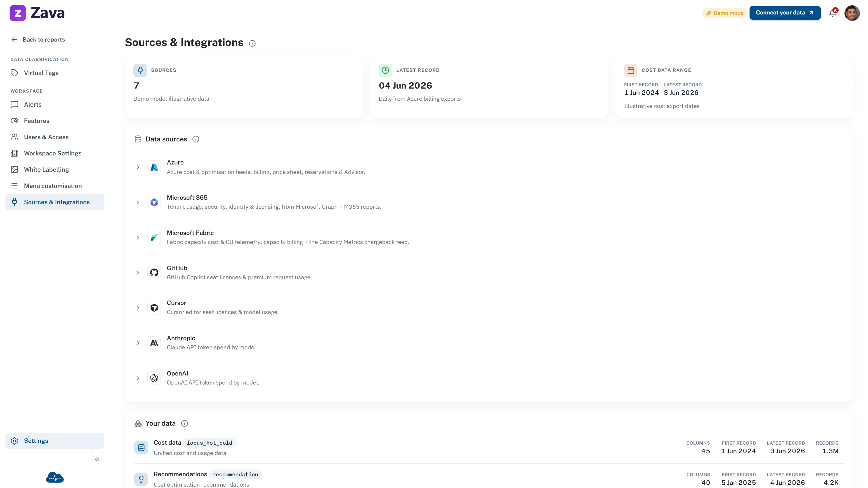Open the user profile avatar
Viewport: 868px width, 488px height.
[852, 13]
